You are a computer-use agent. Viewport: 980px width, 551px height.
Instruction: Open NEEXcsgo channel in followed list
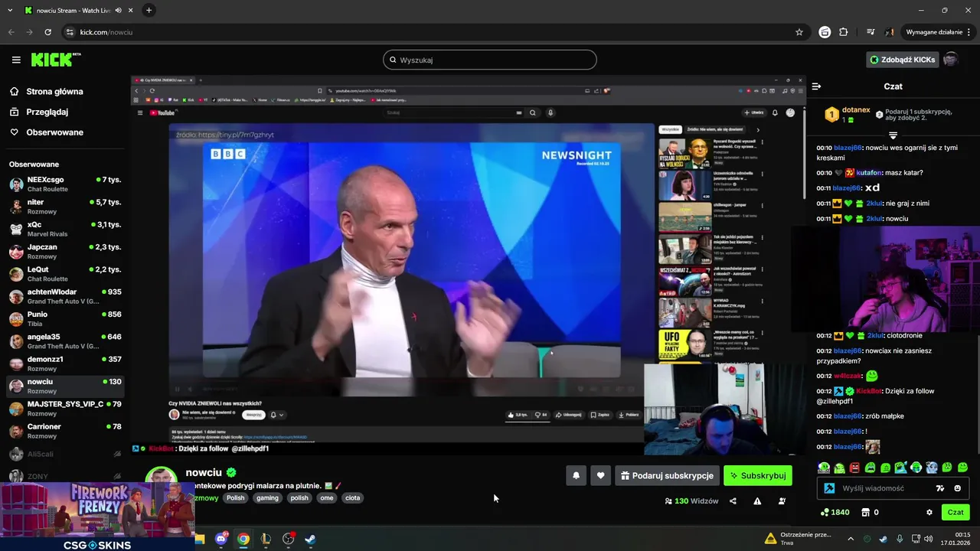[x=65, y=184]
